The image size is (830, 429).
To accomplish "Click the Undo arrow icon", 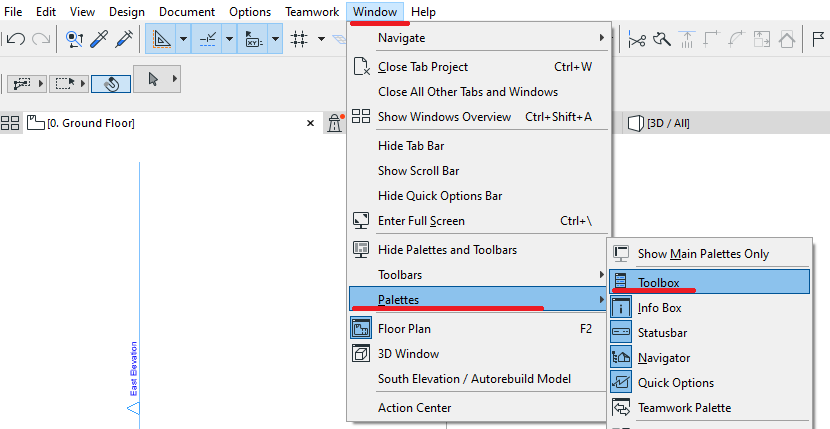I will [x=15, y=39].
